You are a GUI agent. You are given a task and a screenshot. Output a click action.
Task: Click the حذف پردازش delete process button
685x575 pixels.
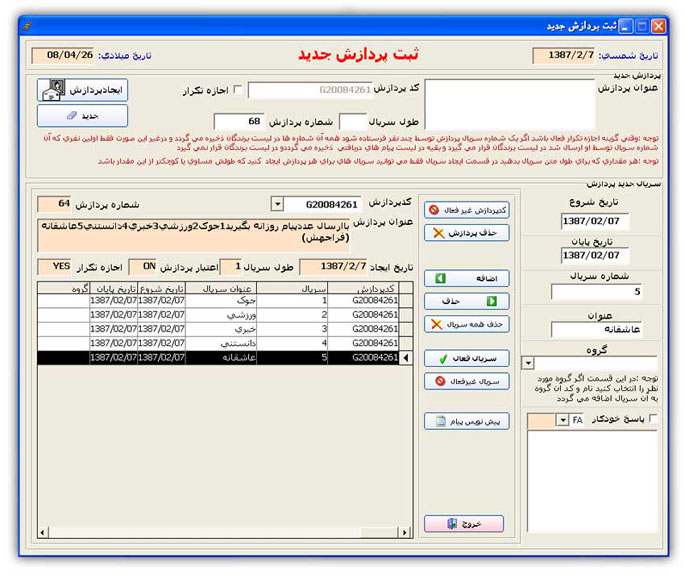(467, 233)
